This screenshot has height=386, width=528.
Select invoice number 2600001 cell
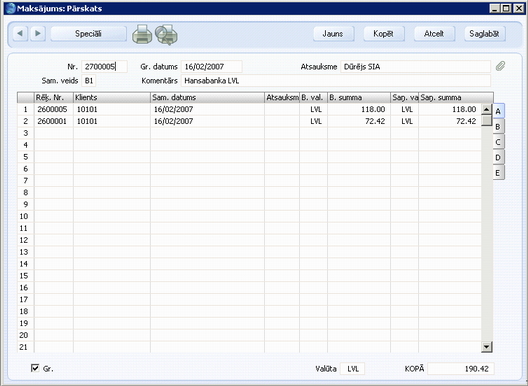pos(54,121)
